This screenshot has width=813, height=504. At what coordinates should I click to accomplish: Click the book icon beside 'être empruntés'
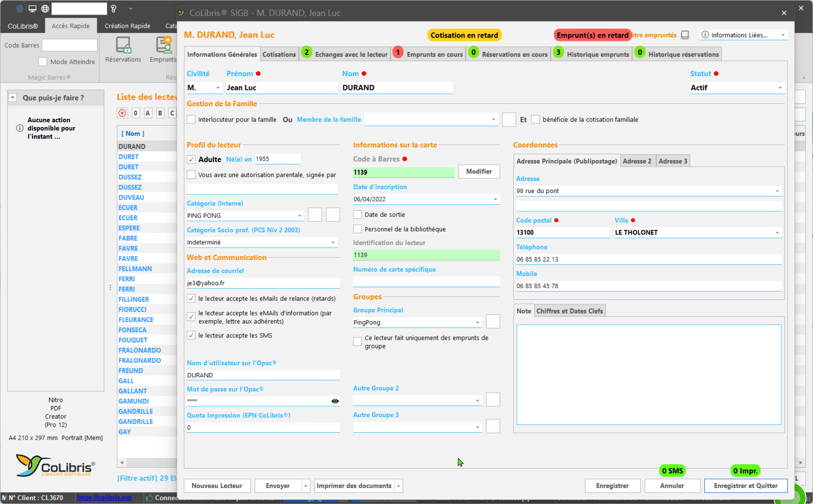[x=685, y=35]
